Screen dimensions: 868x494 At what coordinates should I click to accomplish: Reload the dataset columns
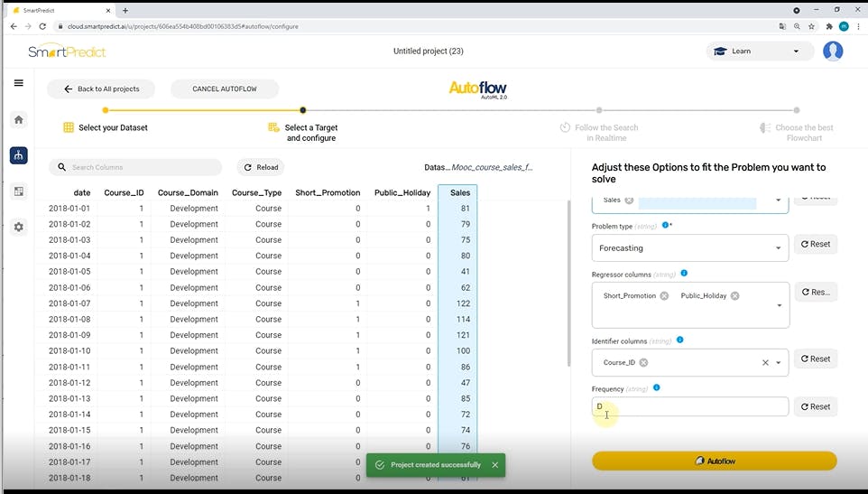point(261,167)
